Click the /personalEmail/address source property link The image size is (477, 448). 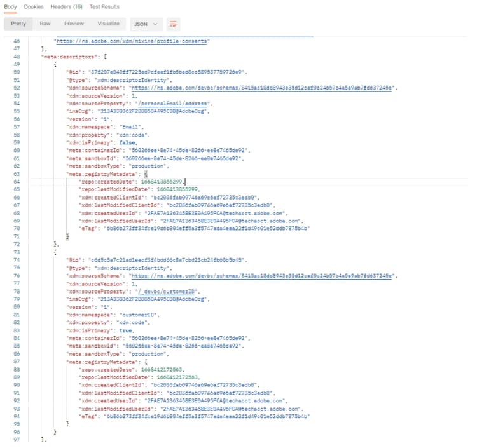pyautogui.click(x=172, y=104)
